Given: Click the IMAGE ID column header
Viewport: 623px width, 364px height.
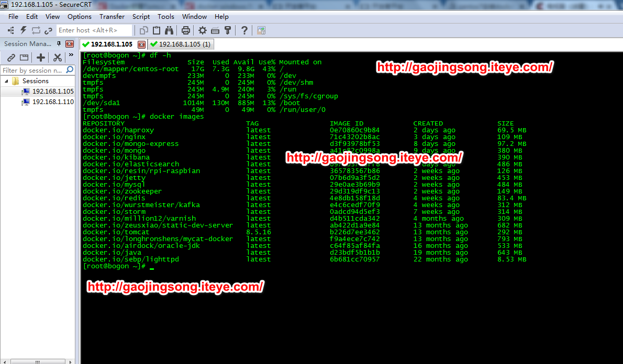Looking at the screenshot, I should [347, 123].
